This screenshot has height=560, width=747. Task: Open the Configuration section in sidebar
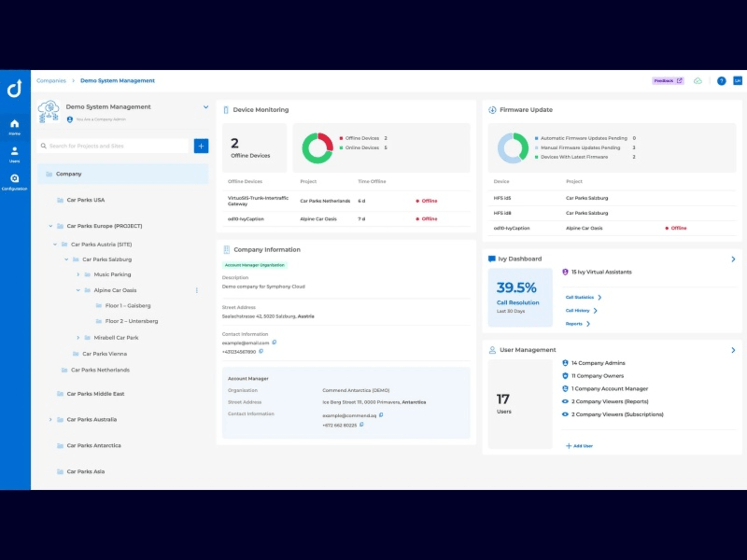click(x=15, y=182)
